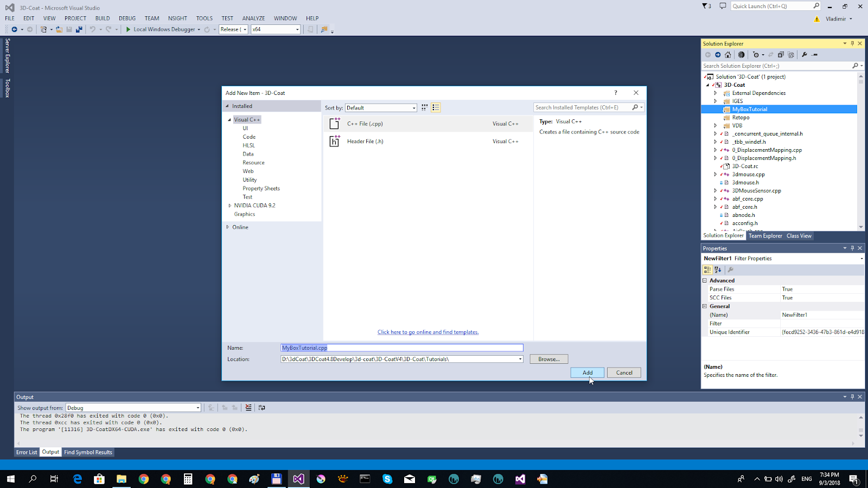Click Categorized view in Properties panel
This screenshot has height=488, width=868.
707,269
